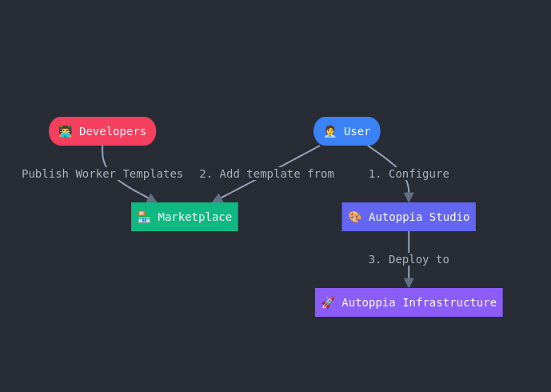Click the 'Publish Worker Templates' edge label

102,174
